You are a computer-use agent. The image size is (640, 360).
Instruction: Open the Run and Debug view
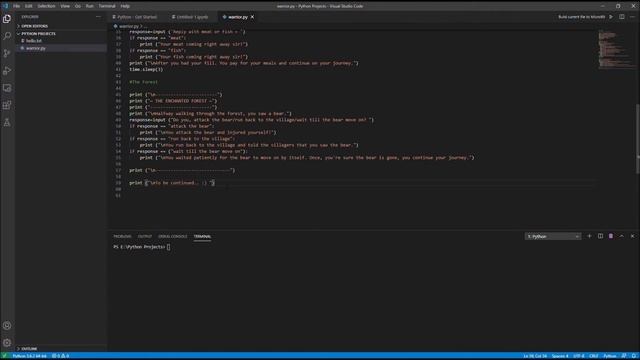point(7,71)
